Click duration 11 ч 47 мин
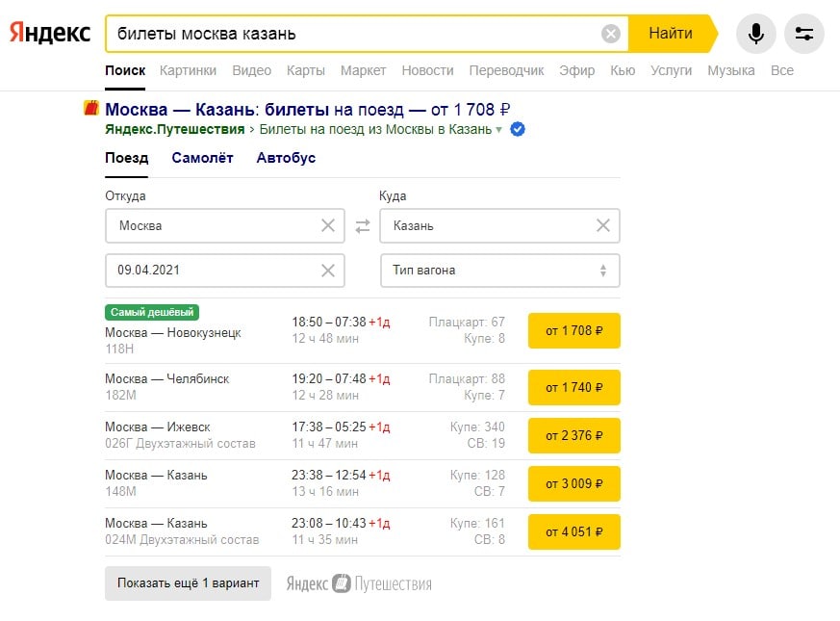This screenshot has width=840, height=621. tap(324, 444)
